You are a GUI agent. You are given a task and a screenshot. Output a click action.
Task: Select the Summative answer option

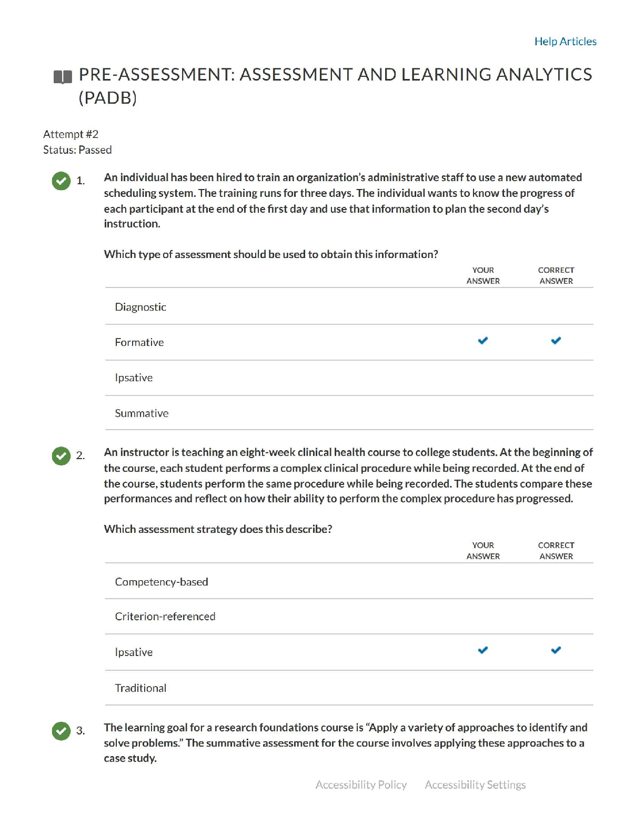pyautogui.click(x=142, y=413)
